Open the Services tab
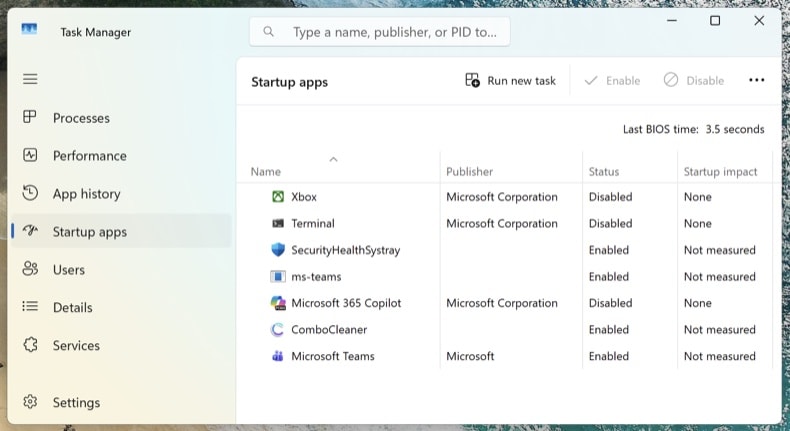 point(122,345)
